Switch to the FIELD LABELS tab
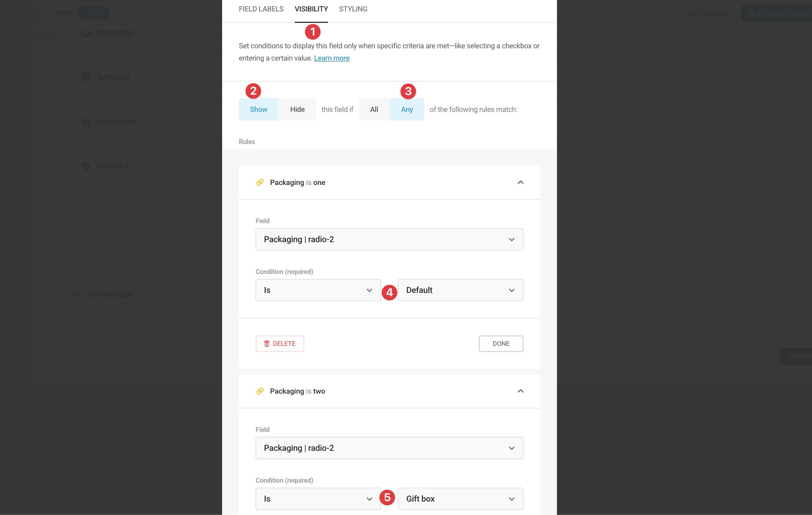The image size is (812, 515). click(261, 9)
